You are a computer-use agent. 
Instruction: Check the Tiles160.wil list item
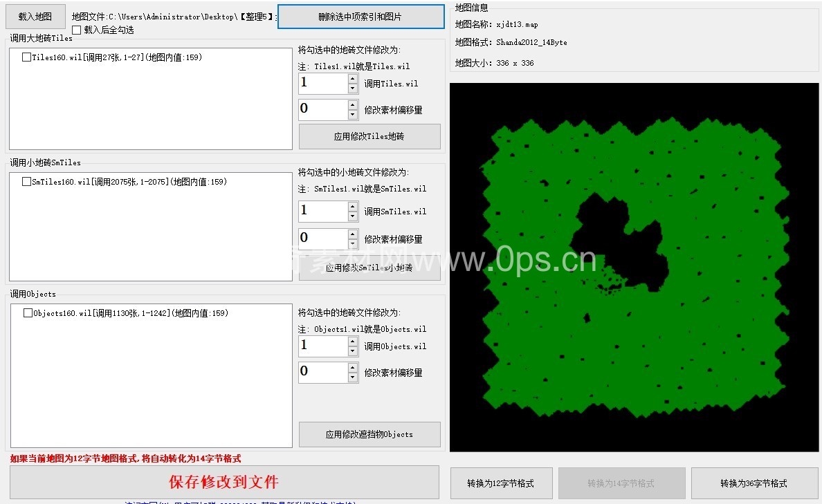point(26,58)
